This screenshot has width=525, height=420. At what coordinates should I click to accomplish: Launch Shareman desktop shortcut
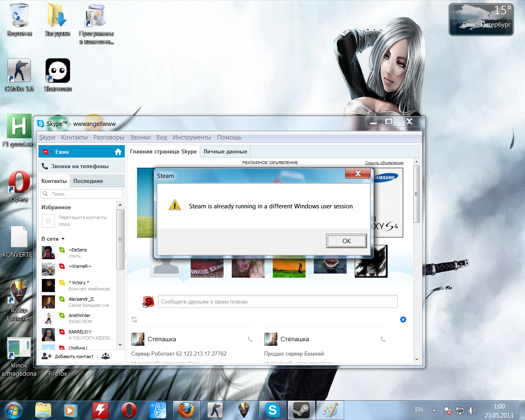tap(57, 75)
